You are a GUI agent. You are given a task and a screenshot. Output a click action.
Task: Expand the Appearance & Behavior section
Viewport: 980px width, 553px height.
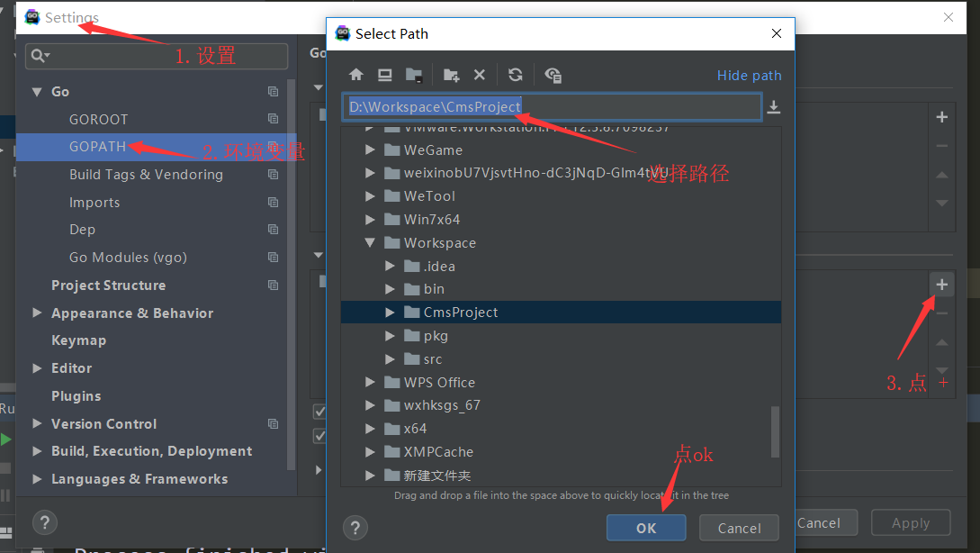tap(37, 313)
